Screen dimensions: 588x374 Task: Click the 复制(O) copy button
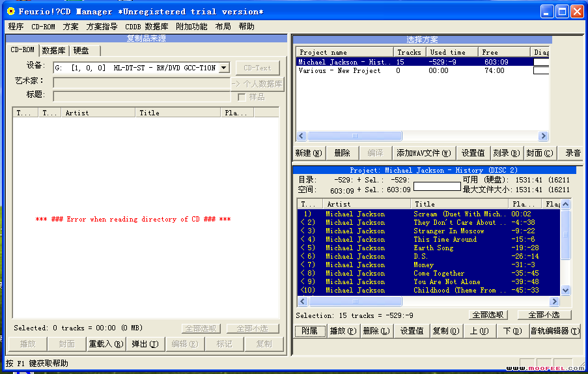(445, 331)
